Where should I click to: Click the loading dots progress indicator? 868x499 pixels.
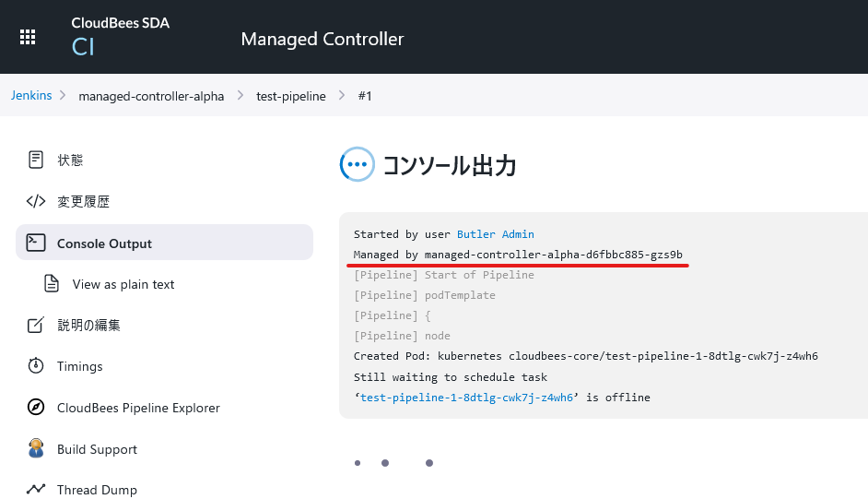coord(393,463)
